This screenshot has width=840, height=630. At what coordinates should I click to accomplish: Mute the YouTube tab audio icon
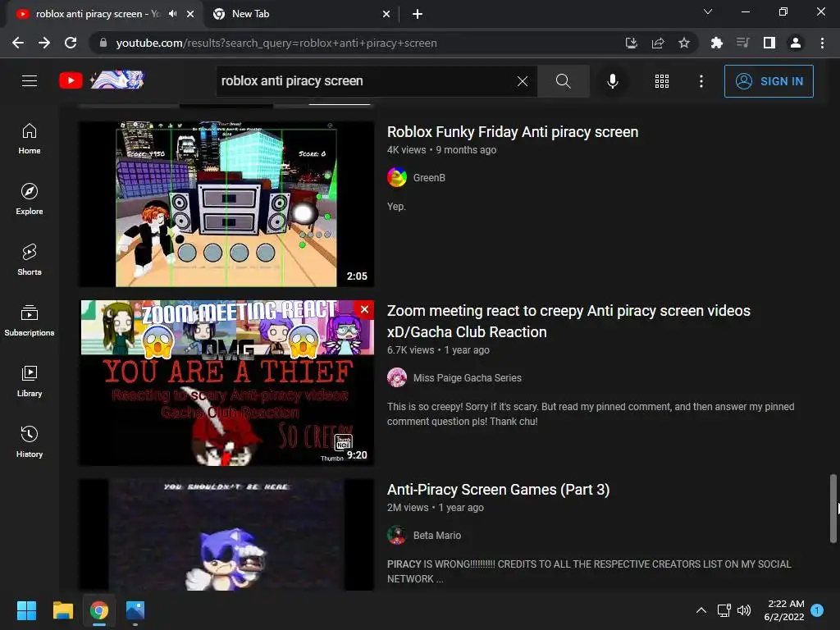(172, 14)
